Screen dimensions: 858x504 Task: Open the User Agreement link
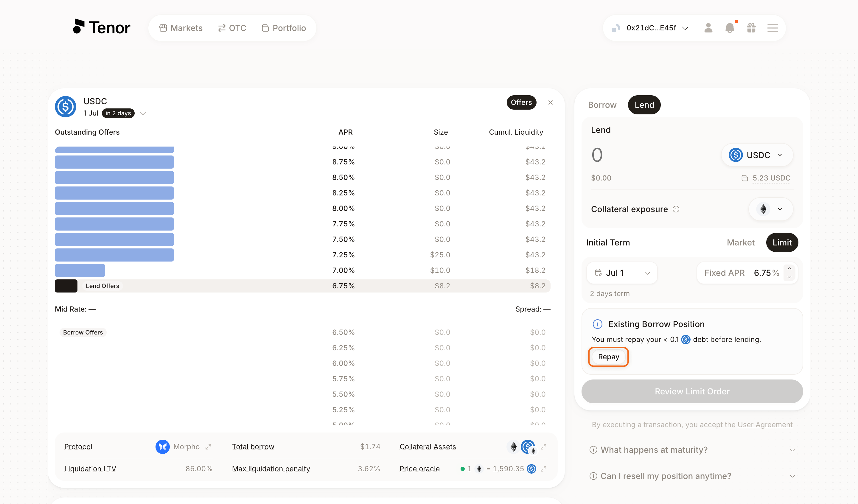(x=765, y=425)
